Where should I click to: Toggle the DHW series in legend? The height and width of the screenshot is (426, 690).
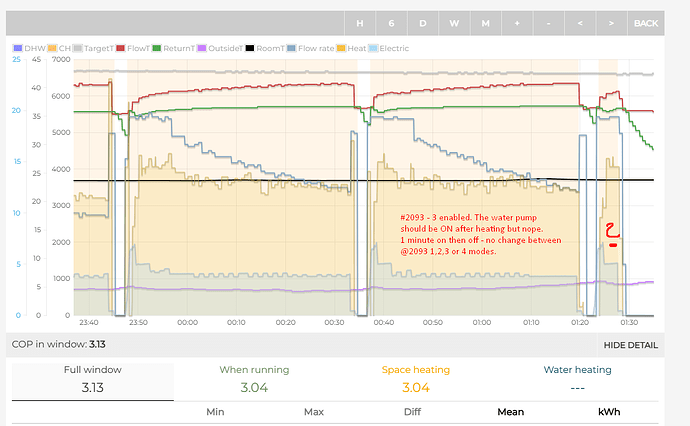28,48
